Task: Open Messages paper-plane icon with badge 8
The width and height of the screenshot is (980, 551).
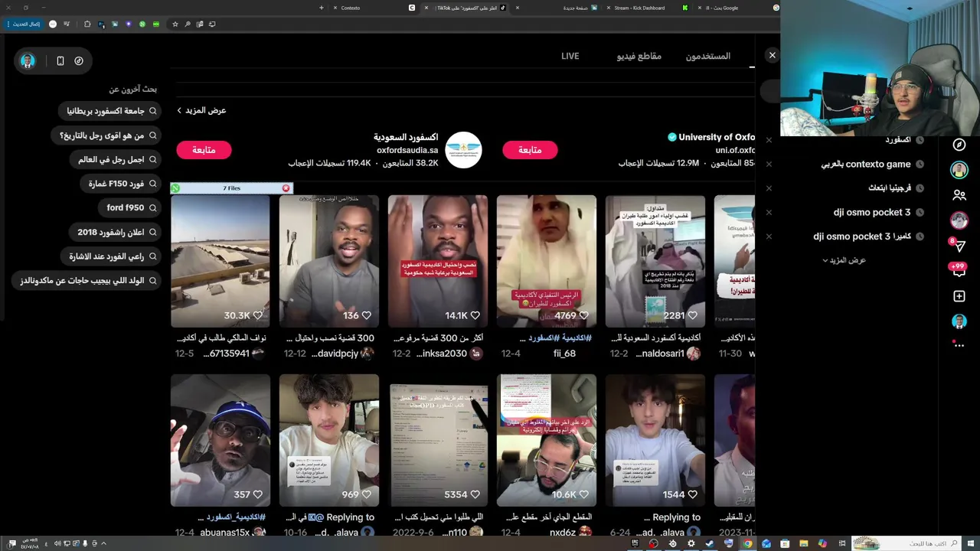Action: click(959, 246)
